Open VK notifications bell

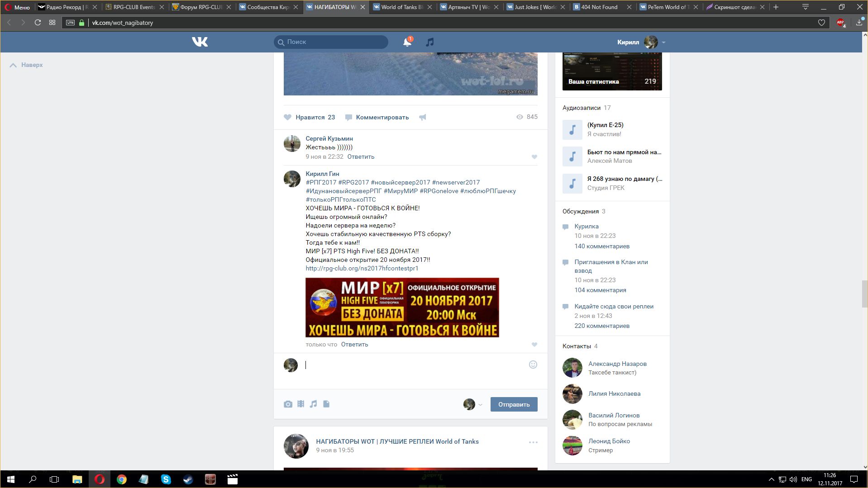407,42
